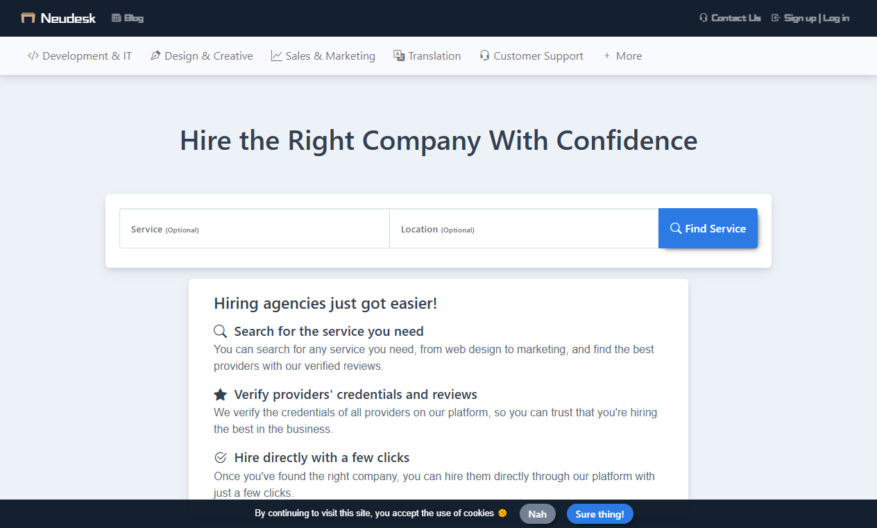Viewport: 877px width, 528px height.
Task: Decline cookies with the Nah button
Action: [537, 514]
